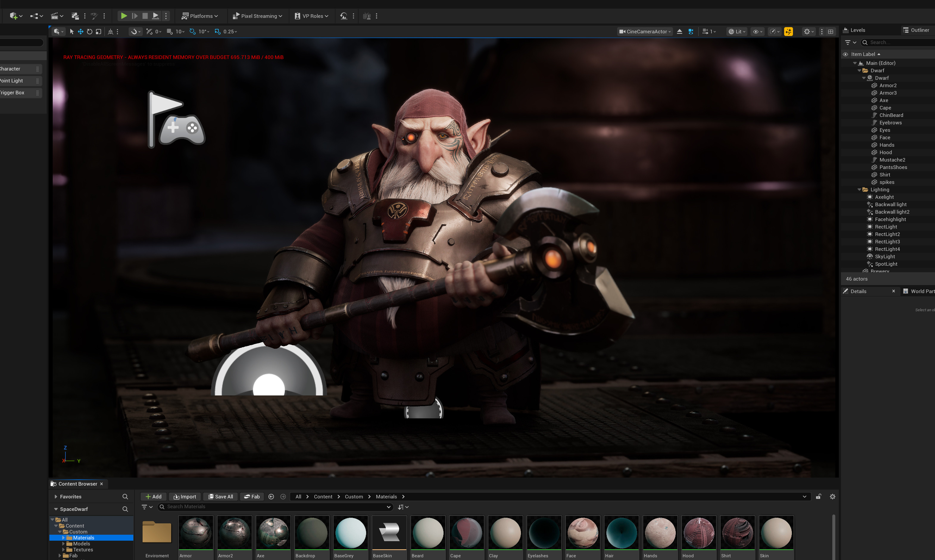Open the CineCameraActor camera dropdown

(645, 32)
